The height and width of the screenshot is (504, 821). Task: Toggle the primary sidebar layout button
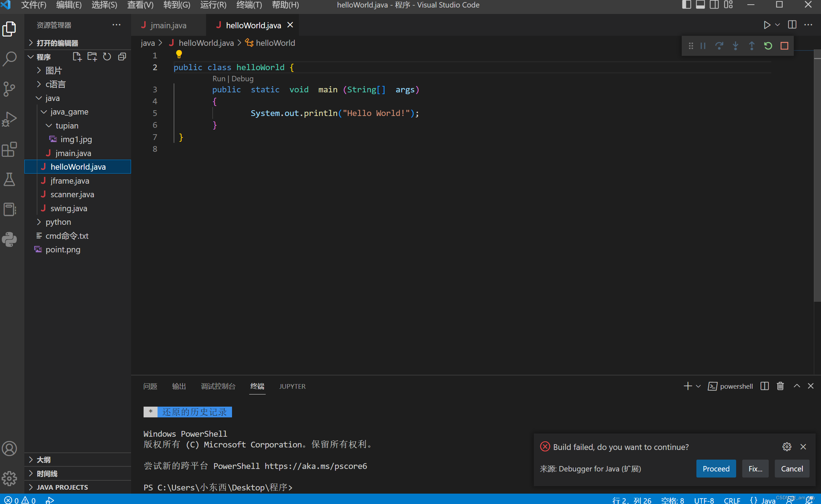[x=686, y=5]
